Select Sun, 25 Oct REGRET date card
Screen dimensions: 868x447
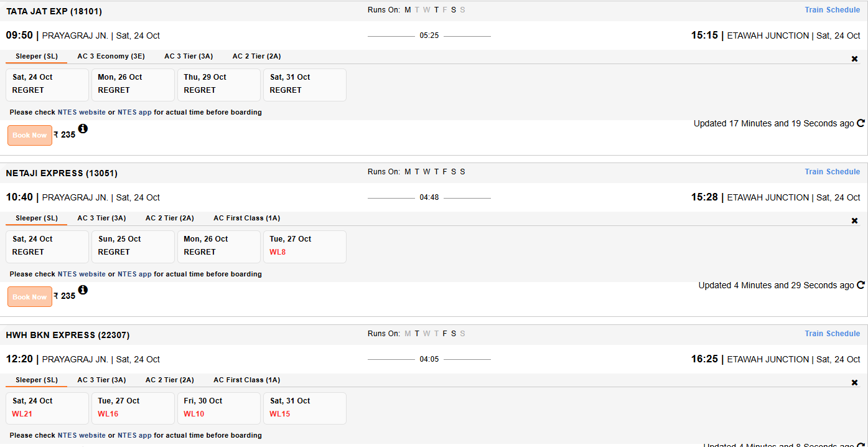pyautogui.click(x=133, y=247)
